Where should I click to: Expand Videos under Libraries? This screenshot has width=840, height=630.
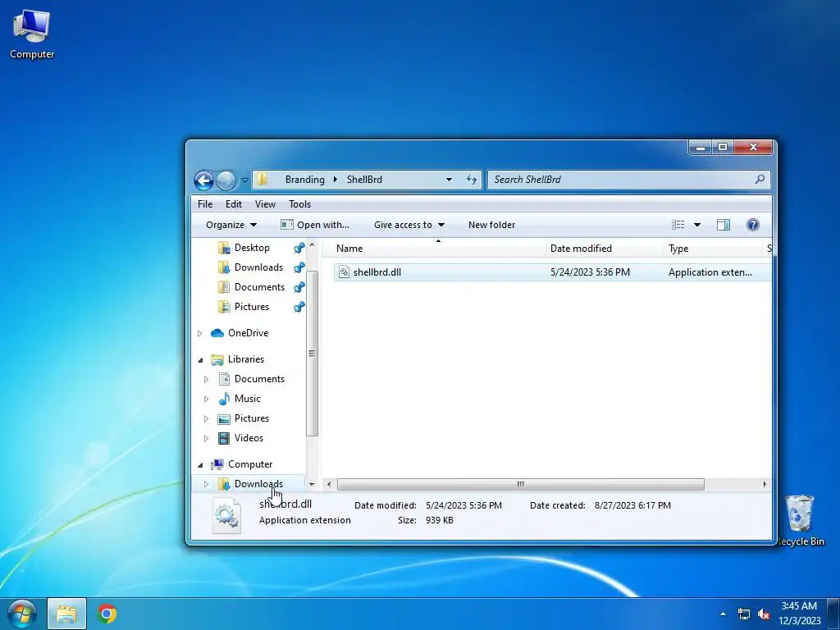[206, 439]
